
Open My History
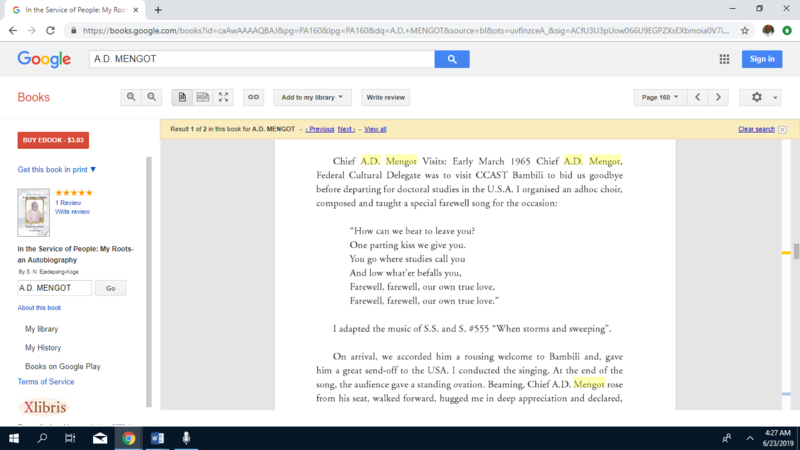click(43, 348)
